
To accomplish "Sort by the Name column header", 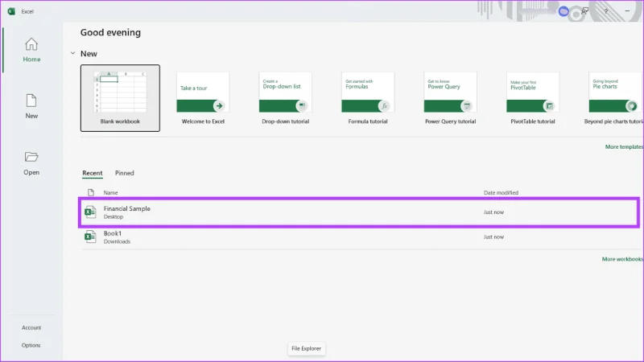I will [110, 192].
